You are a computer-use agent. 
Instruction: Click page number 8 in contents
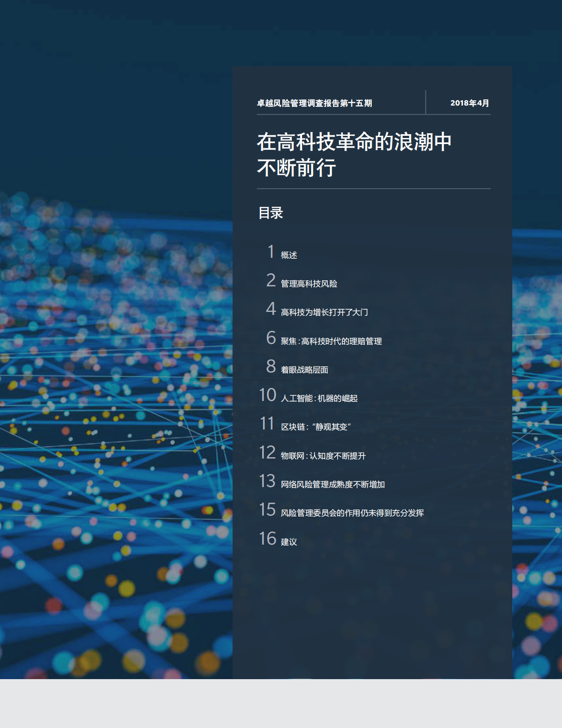click(x=271, y=366)
